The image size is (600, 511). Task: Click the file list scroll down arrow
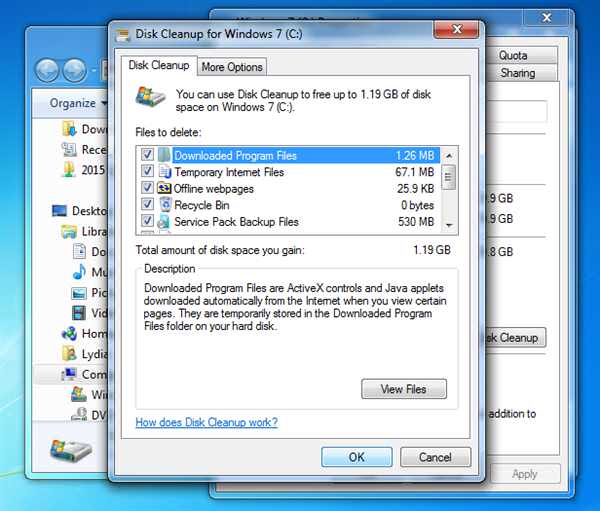449,225
